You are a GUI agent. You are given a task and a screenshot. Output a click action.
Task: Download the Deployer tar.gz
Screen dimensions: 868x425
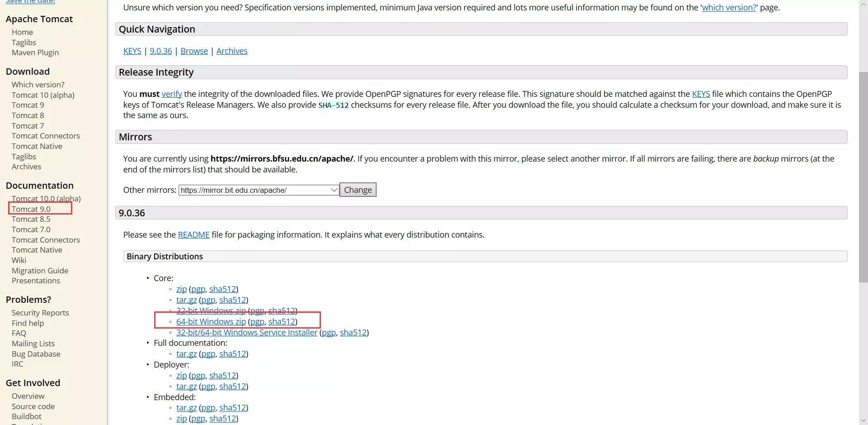(x=186, y=387)
